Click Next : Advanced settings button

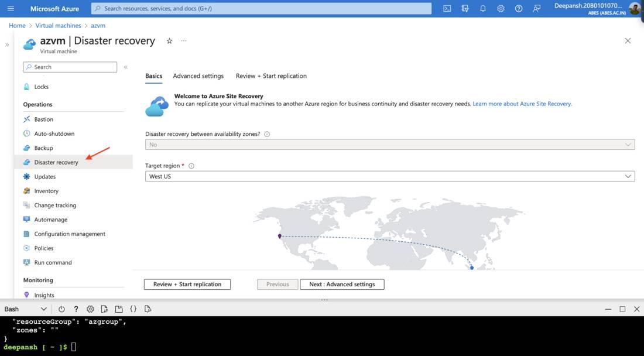tap(342, 284)
